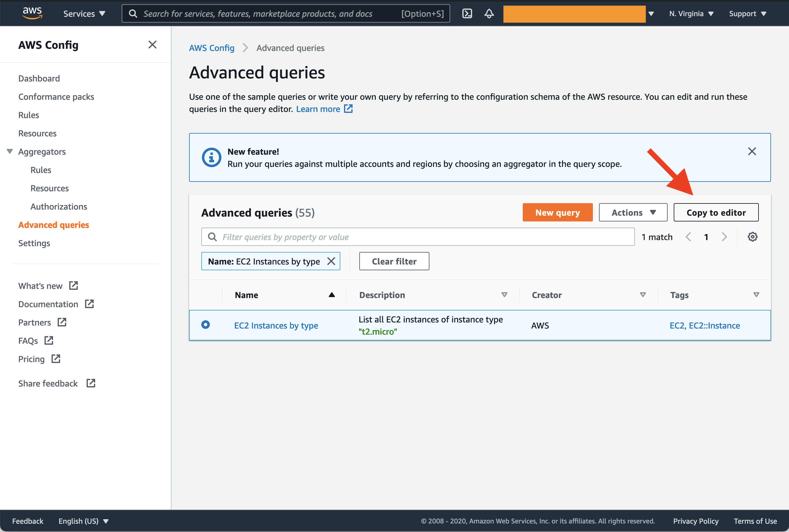Screen dimensions: 789x532
Task: Open the Privacy Policy footer link
Action: click(696, 521)
